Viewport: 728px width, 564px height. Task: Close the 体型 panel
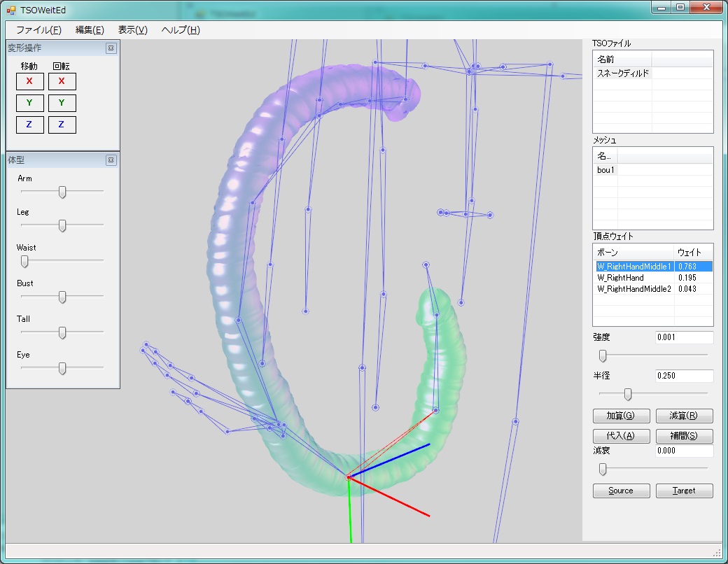pos(111,160)
